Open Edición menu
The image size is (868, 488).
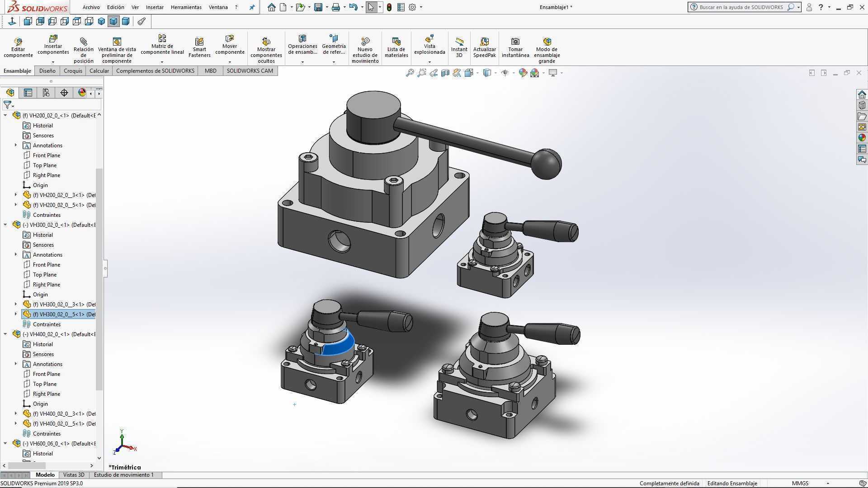[x=115, y=7]
